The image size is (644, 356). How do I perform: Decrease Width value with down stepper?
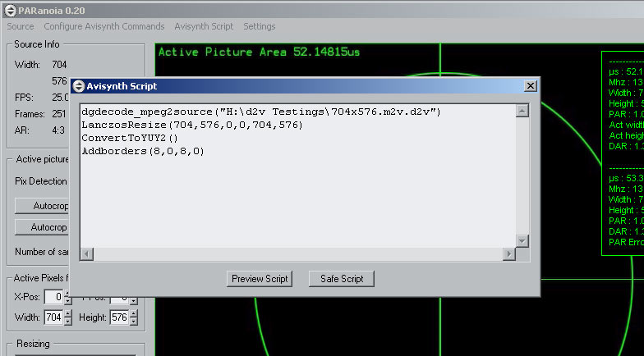pyautogui.click(x=68, y=322)
